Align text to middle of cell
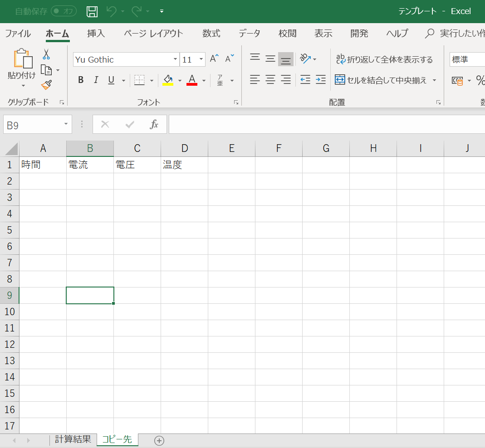The image size is (485, 448). (270, 58)
